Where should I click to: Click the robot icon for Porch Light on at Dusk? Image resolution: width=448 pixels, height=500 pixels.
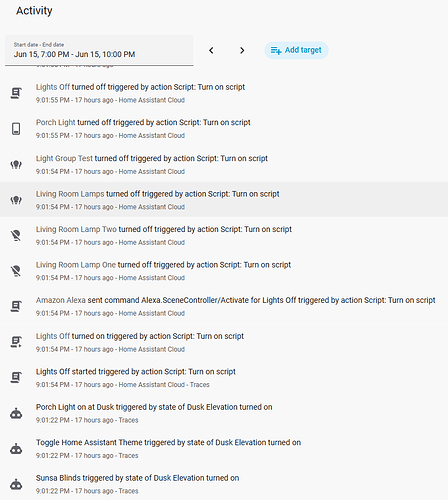click(x=16, y=414)
